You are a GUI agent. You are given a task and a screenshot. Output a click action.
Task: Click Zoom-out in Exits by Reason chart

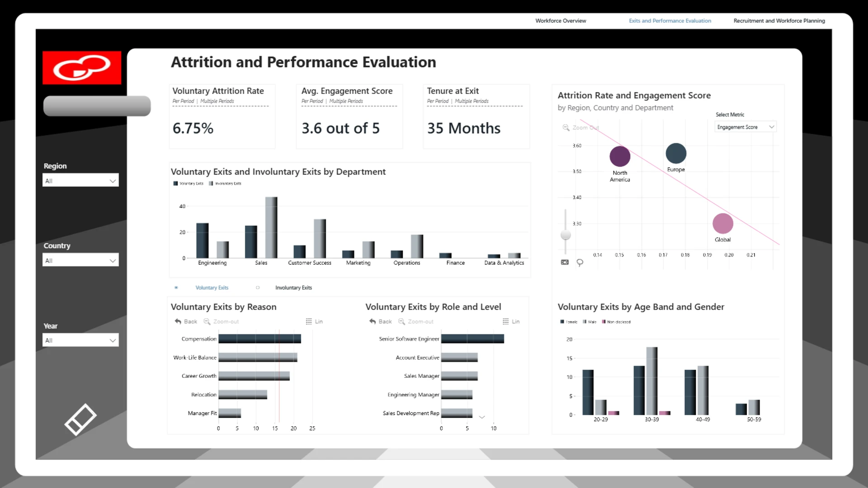[x=221, y=321]
